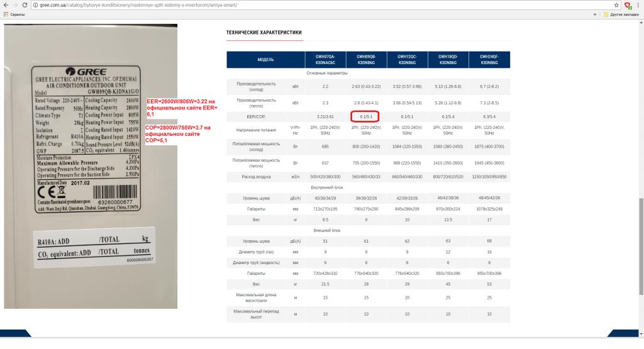The image size is (644, 349).
Task: Open the Сервисы apps shortcut
Action: coord(14,14)
